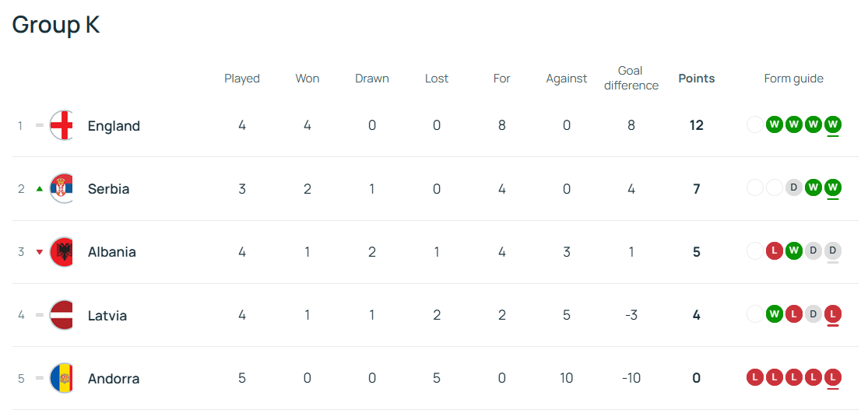Click the Albania flag icon
Screen dimensions: 868x420
click(x=61, y=252)
